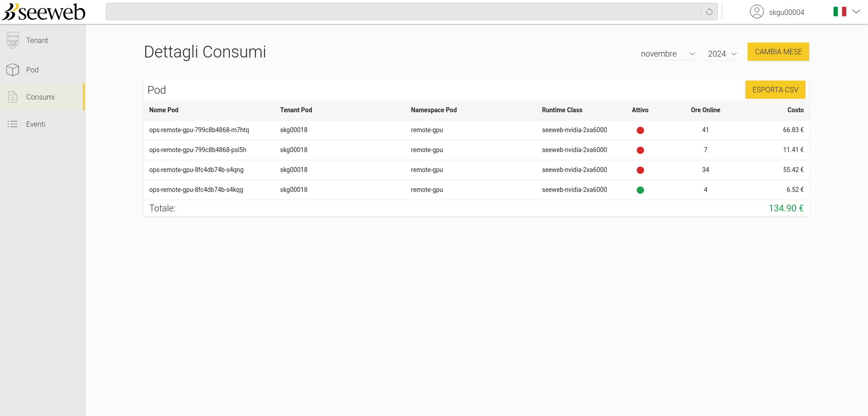Sort by Attivo column header
Viewport: 868px width, 416px height.
tap(640, 110)
